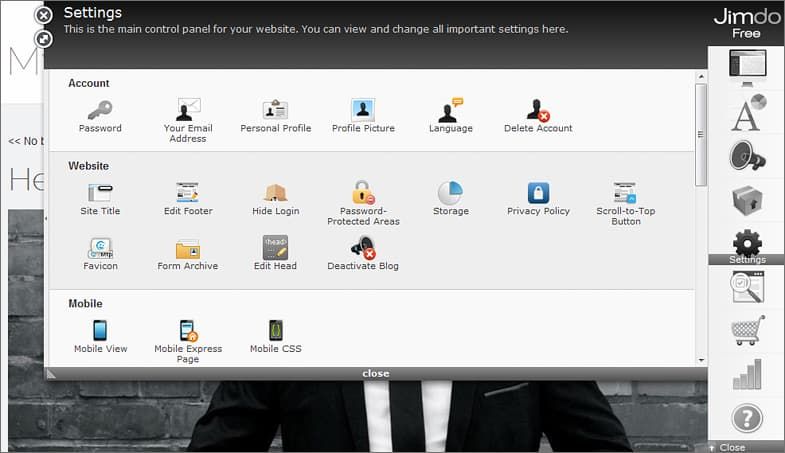Open the Language setting
Viewport: 785px width, 453px height.
[451, 116]
